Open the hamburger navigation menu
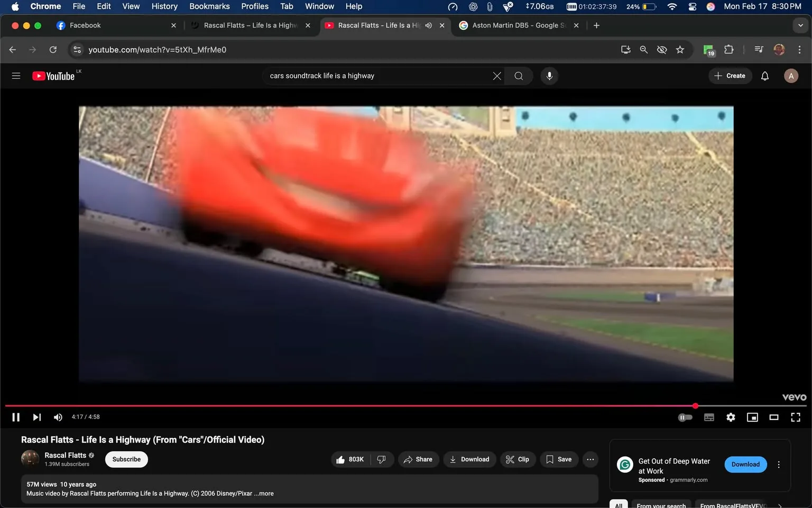This screenshot has height=508, width=812. [16, 75]
